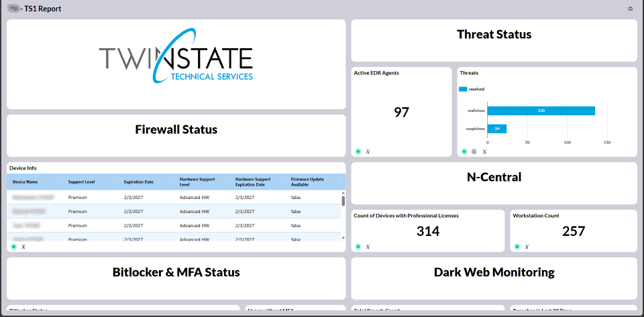Click the X formula icon in Threats widget
The image size is (644, 317).
click(x=484, y=151)
